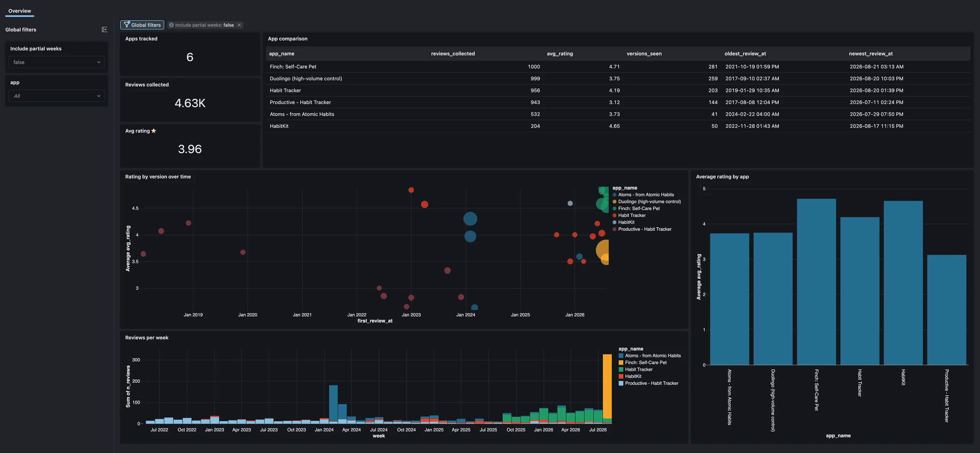The width and height of the screenshot is (980, 453).
Task: Sort table by avg_rating column
Action: point(560,54)
